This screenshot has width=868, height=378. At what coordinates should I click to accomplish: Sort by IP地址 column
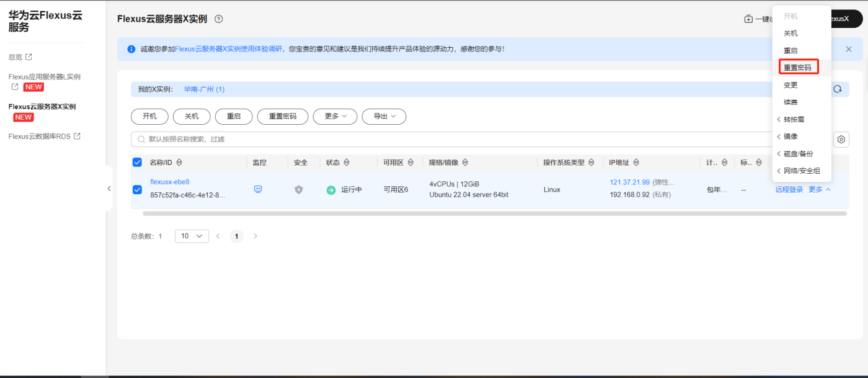coord(636,163)
